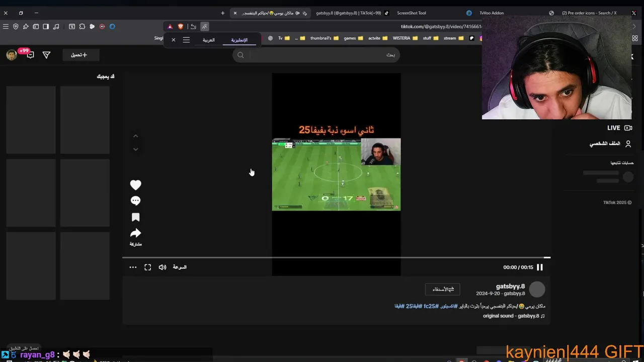Screen dimensions: 644x362
Task: Toggle the sidebar panel icon
Action: 46,27
